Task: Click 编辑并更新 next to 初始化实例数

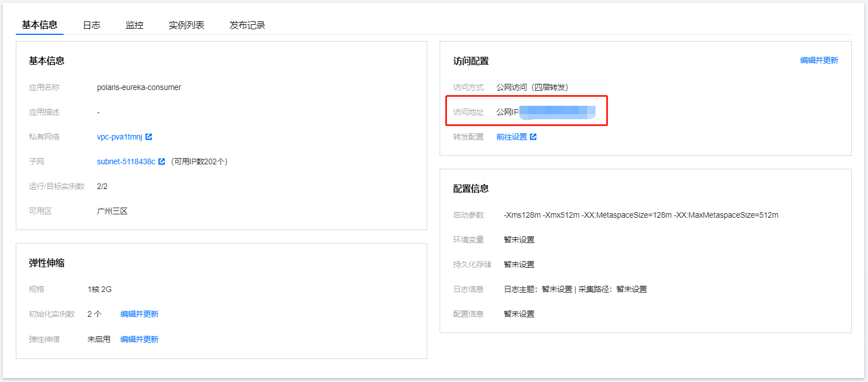Action: coord(140,314)
